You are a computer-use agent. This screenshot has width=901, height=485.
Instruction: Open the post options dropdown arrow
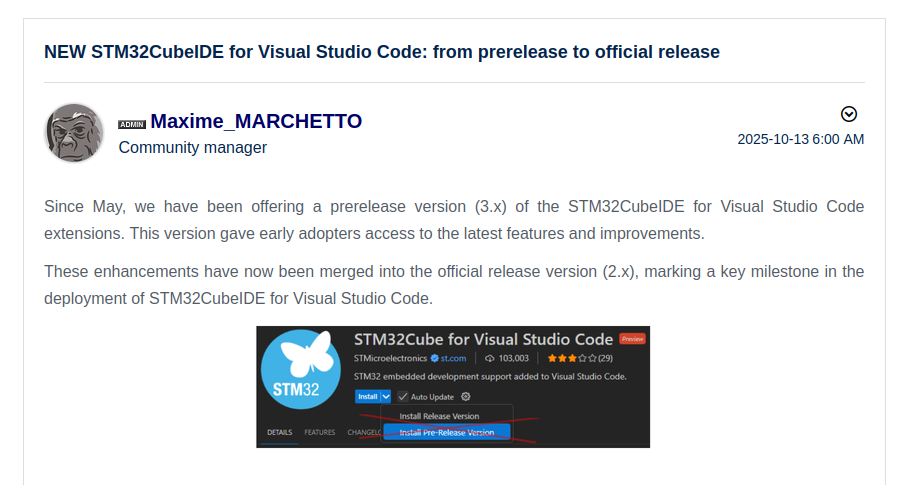tap(849, 114)
